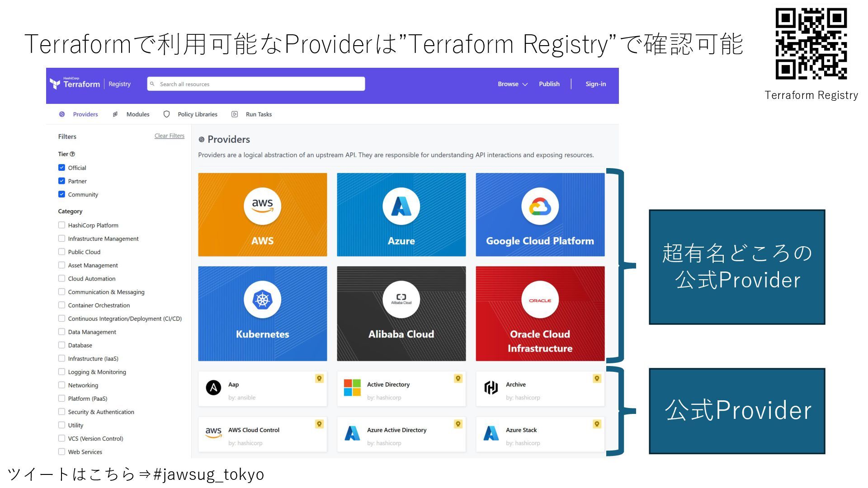Click the official badge on Aap card
The height and width of the screenshot is (488, 868).
(x=319, y=379)
